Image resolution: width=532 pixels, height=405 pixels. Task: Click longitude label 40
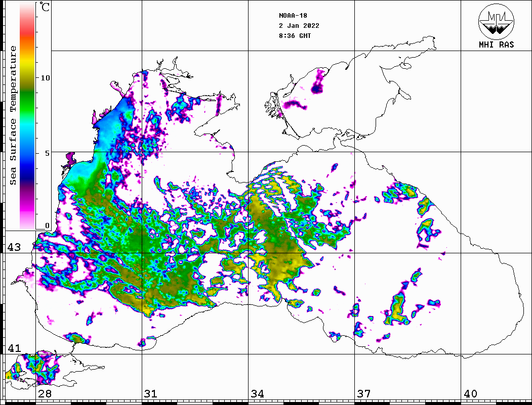click(x=470, y=393)
